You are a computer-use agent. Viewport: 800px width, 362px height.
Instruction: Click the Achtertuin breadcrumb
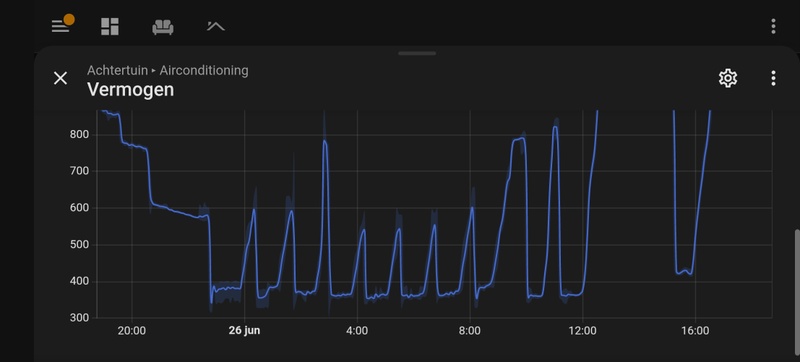pyautogui.click(x=117, y=70)
